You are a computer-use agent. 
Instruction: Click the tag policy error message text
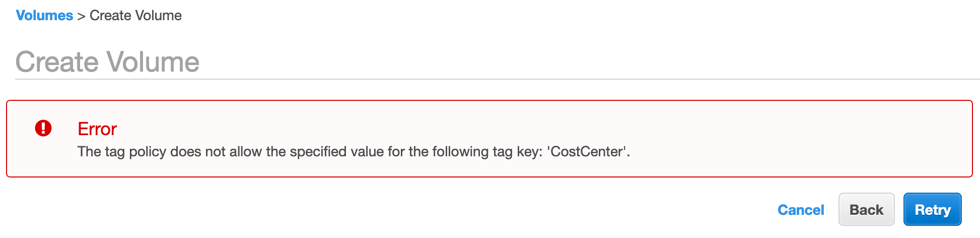coord(354,152)
